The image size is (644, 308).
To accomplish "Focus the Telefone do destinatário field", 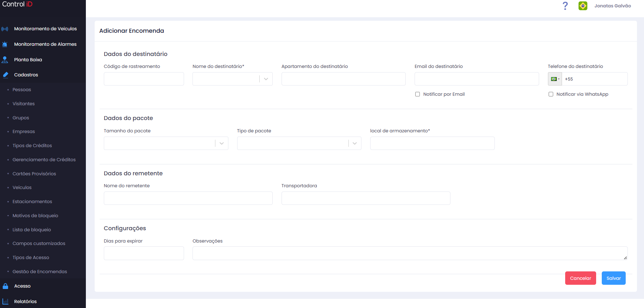I will (x=594, y=79).
